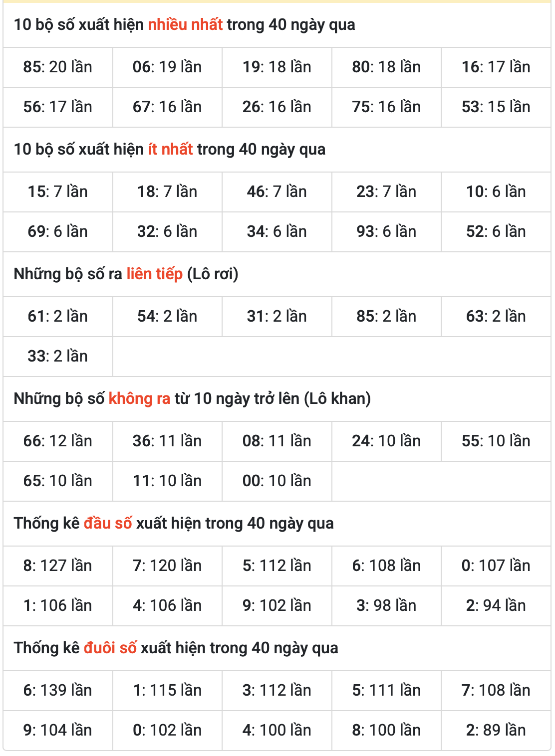Click the '33: 2 lần' cell

(x=58, y=357)
